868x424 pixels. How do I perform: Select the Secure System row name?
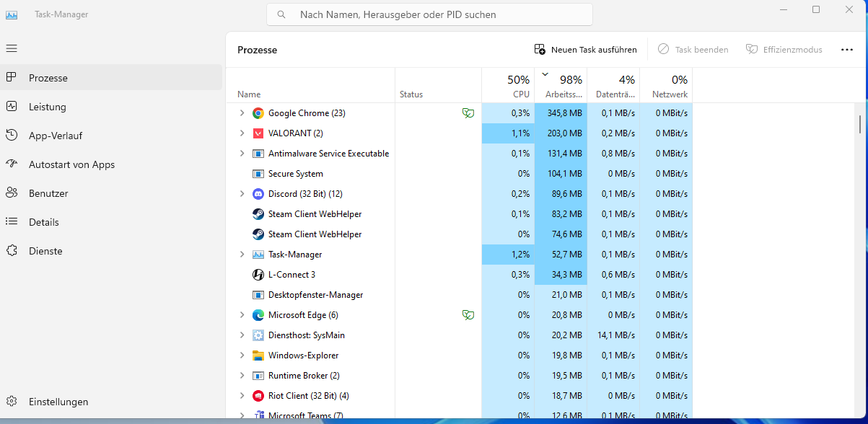(296, 174)
